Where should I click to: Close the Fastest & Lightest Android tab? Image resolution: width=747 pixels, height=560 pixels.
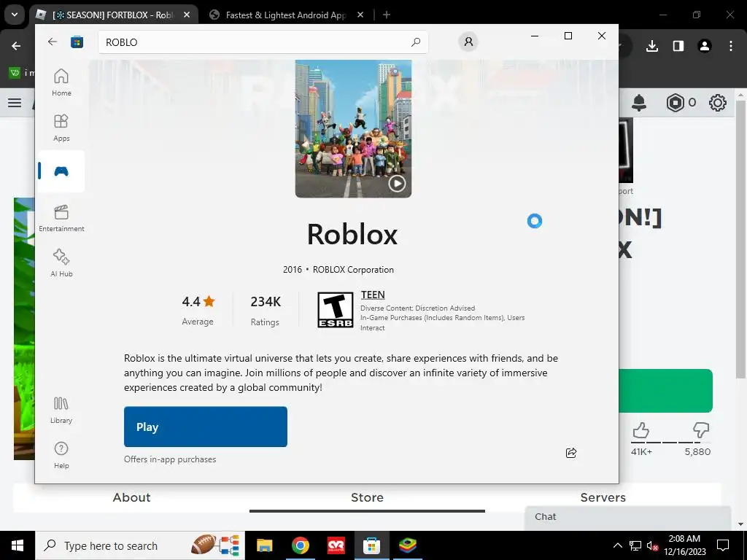[x=360, y=15]
